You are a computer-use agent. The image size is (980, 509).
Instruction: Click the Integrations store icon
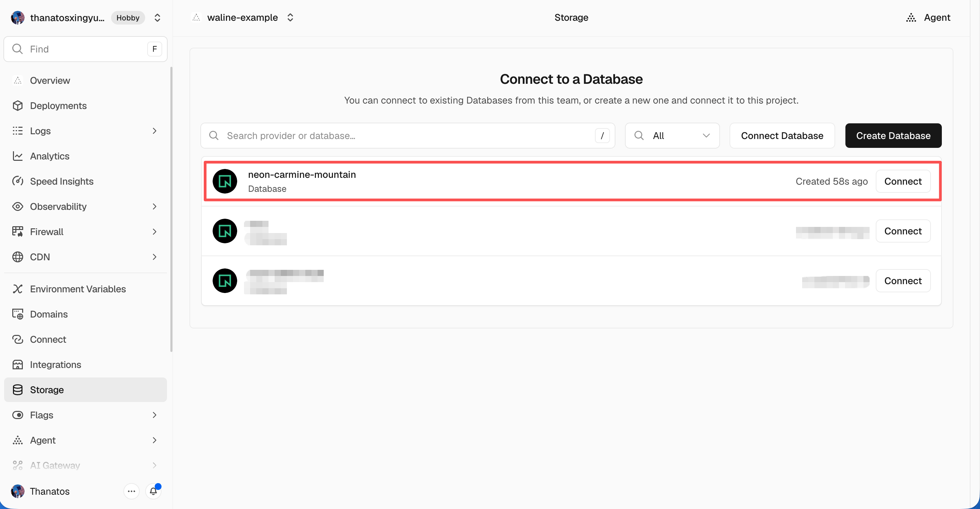17,365
